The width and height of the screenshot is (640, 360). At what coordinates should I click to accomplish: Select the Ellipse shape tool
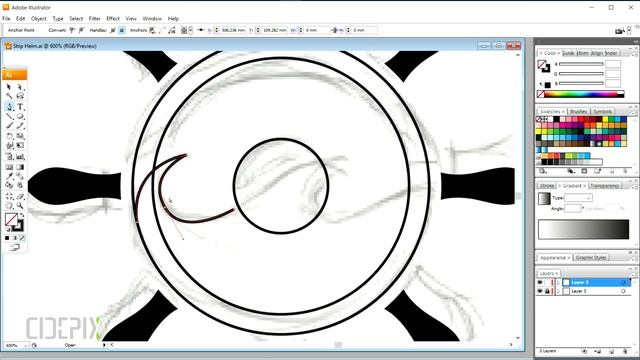20,117
